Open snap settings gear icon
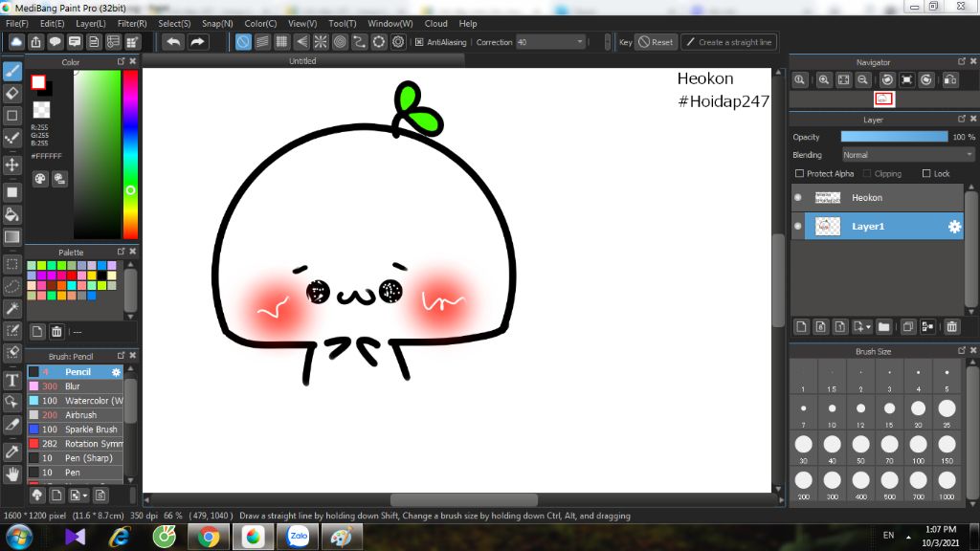The width and height of the screenshot is (980, 551). 398,42
